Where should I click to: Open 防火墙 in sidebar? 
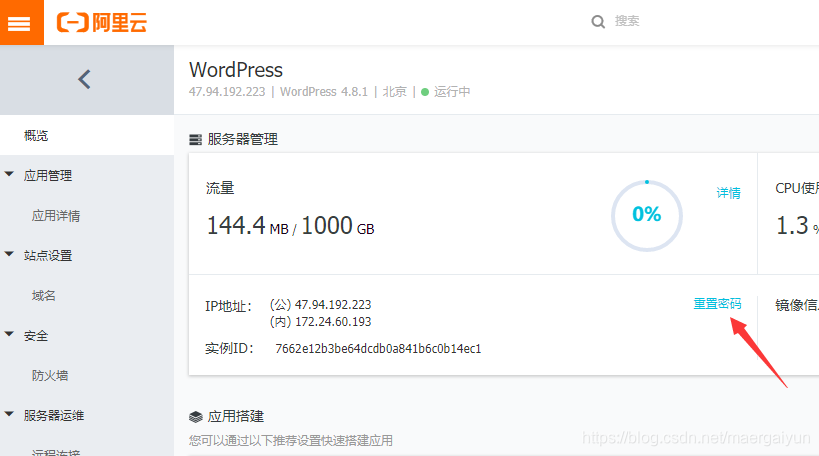[50, 376]
